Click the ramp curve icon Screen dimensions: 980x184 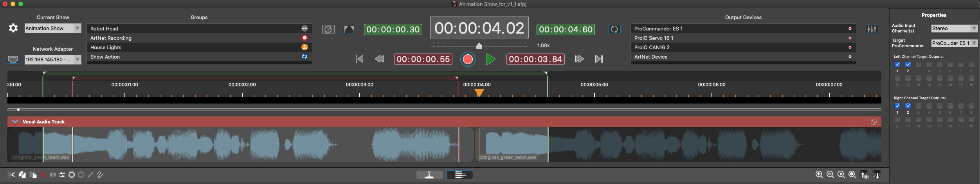pyautogui.click(x=349, y=29)
